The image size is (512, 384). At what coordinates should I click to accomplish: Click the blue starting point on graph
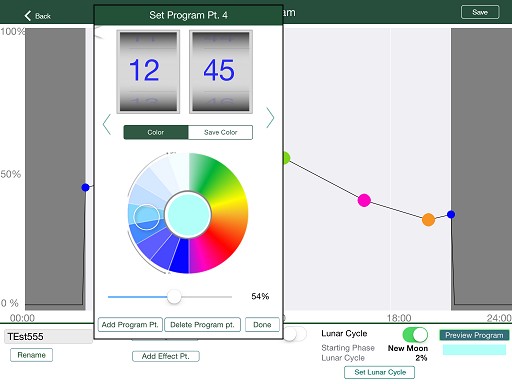[85, 187]
